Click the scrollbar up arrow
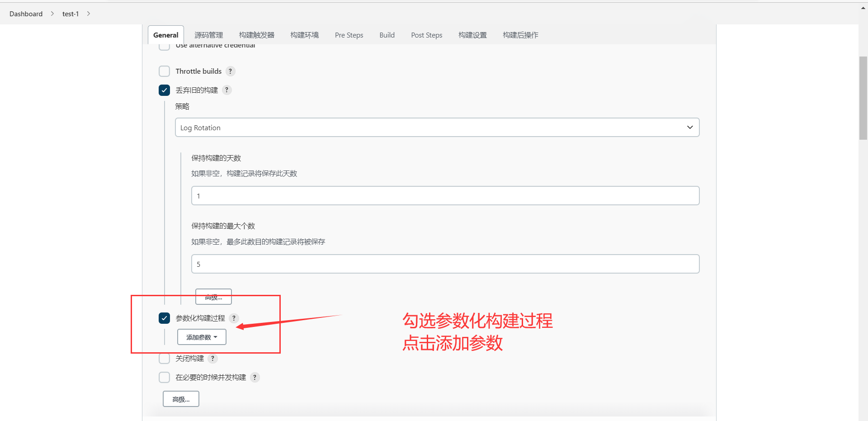Viewport: 868px width, 421px height. tap(863, 8)
